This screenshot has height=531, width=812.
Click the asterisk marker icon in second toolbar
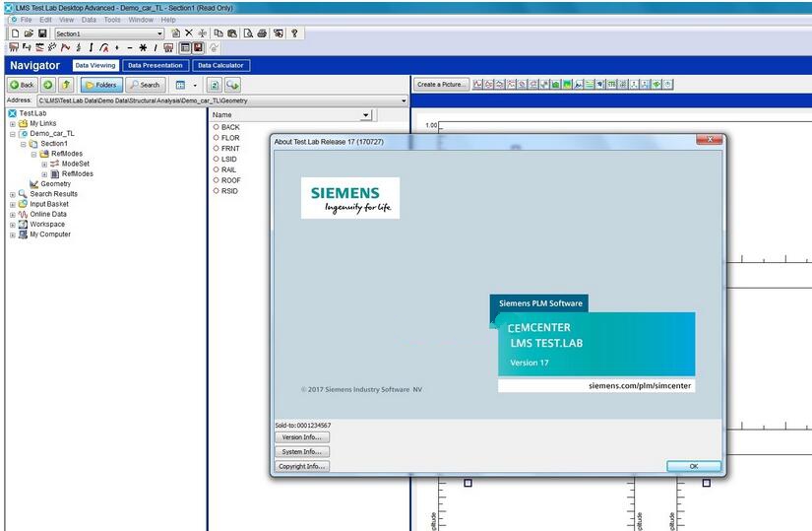point(143,47)
